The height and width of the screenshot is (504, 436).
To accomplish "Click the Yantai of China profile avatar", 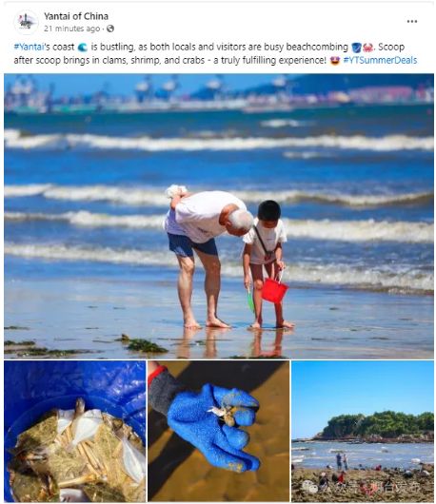I will tap(26, 22).
